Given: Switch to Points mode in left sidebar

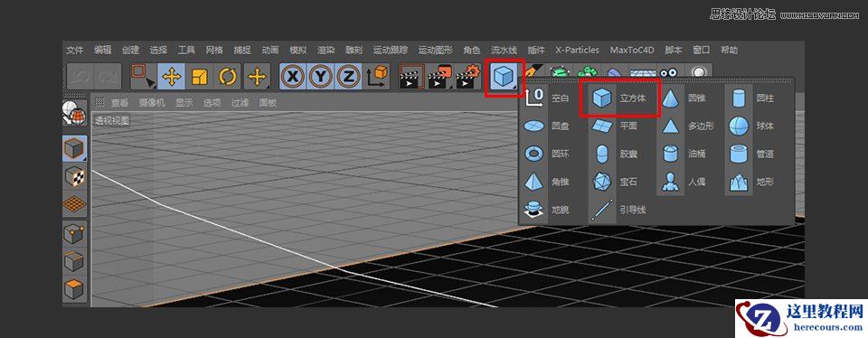Looking at the screenshot, I should 74,234.
